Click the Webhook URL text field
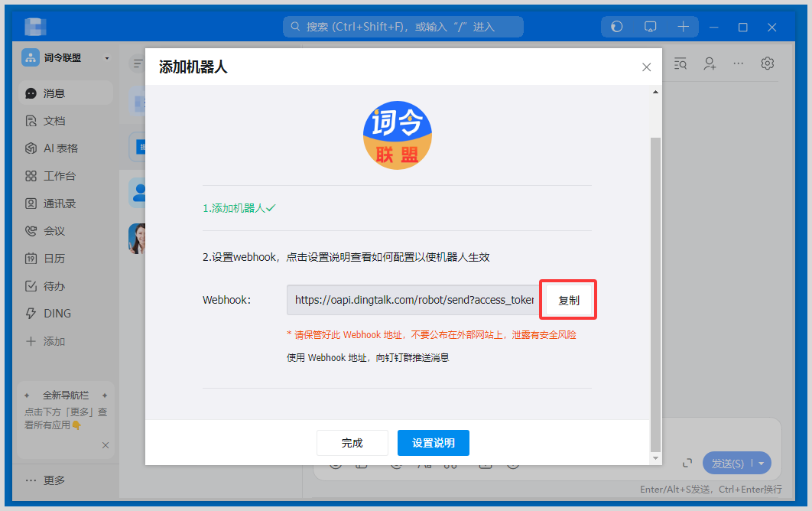 [413, 300]
